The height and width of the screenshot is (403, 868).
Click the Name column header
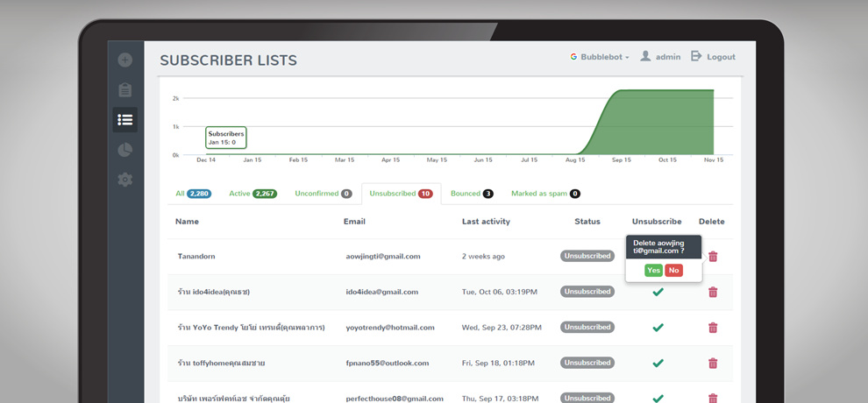tap(187, 222)
